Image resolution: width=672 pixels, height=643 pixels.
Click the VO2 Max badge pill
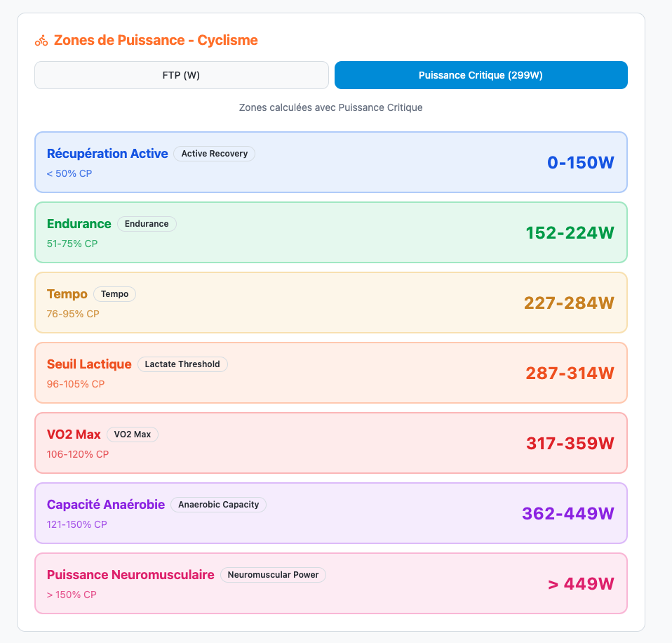[x=132, y=435]
